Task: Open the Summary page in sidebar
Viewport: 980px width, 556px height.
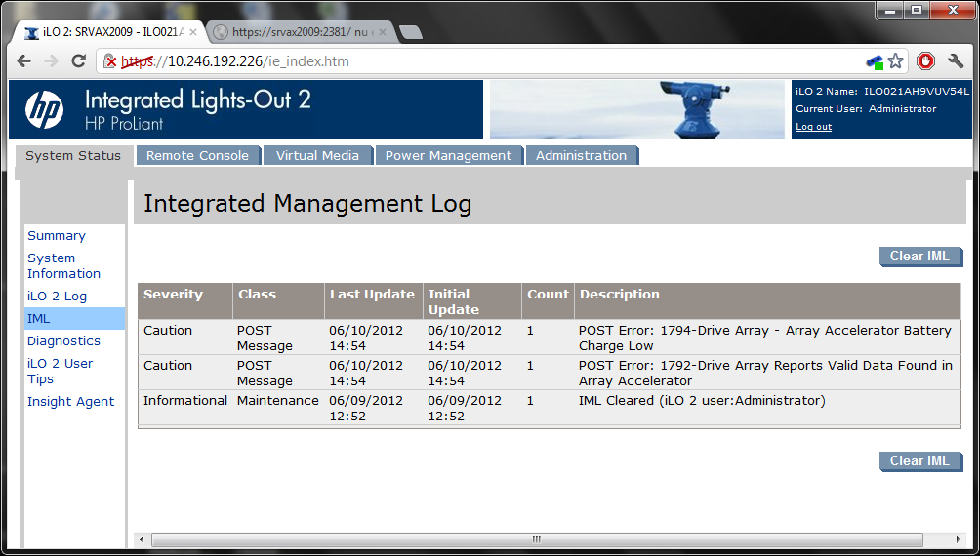Action: tap(57, 235)
